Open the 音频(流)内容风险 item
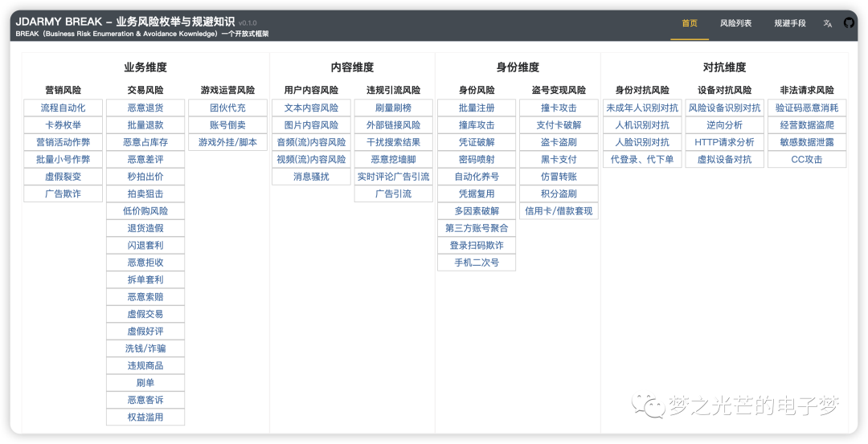This screenshot has height=444, width=868. click(311, 142)
